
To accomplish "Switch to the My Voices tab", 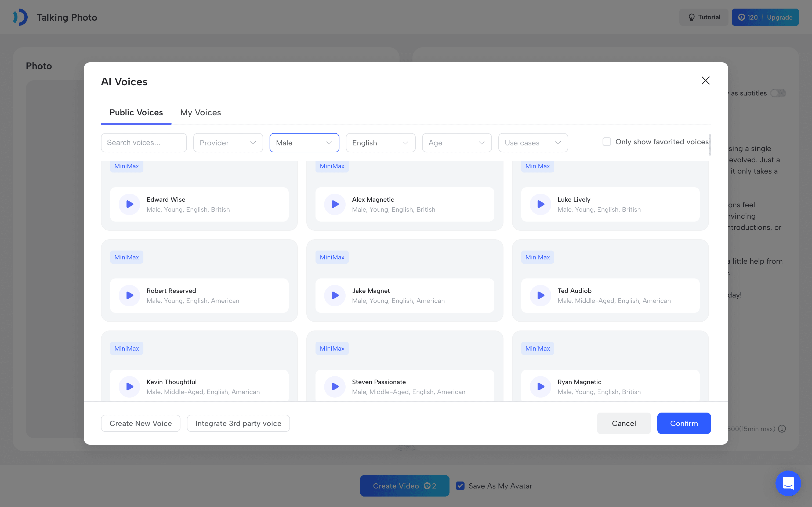I will [x=201, y=113].
